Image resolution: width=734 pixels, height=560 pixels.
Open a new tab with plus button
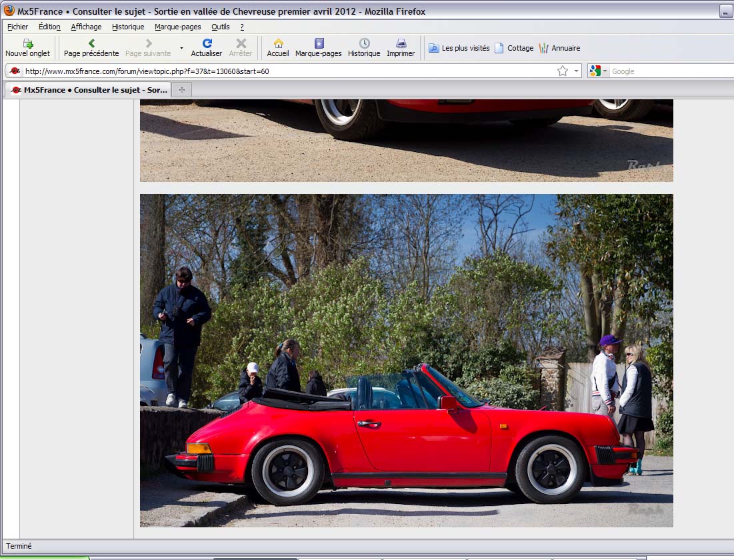point(181,90)
